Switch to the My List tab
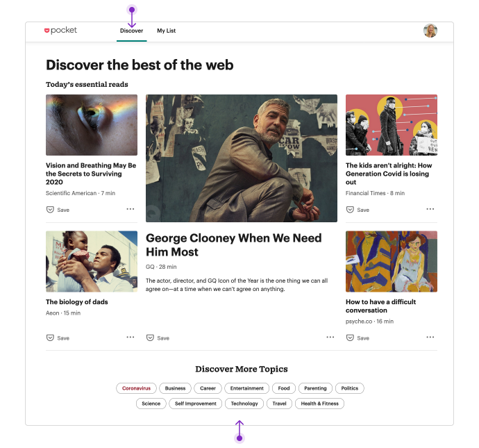Image resolution: width=479 pixels, height=448 pixels. coord(166,31)
